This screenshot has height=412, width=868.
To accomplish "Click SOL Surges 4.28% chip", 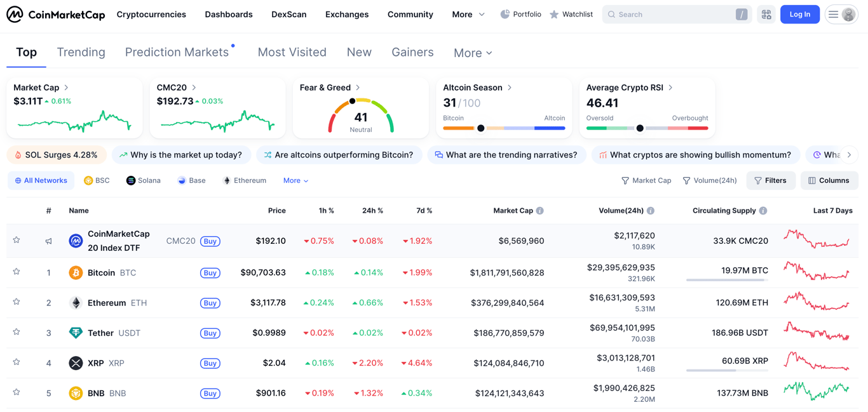I will click(57, 155).
